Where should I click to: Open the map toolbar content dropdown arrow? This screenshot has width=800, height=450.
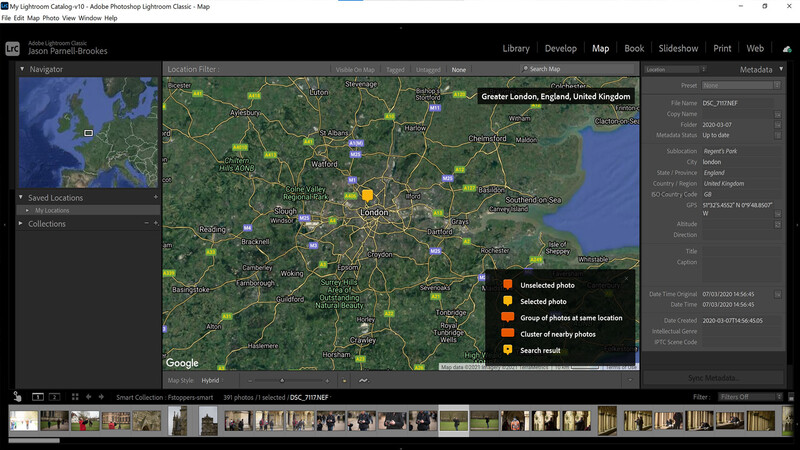click(630, 381)
